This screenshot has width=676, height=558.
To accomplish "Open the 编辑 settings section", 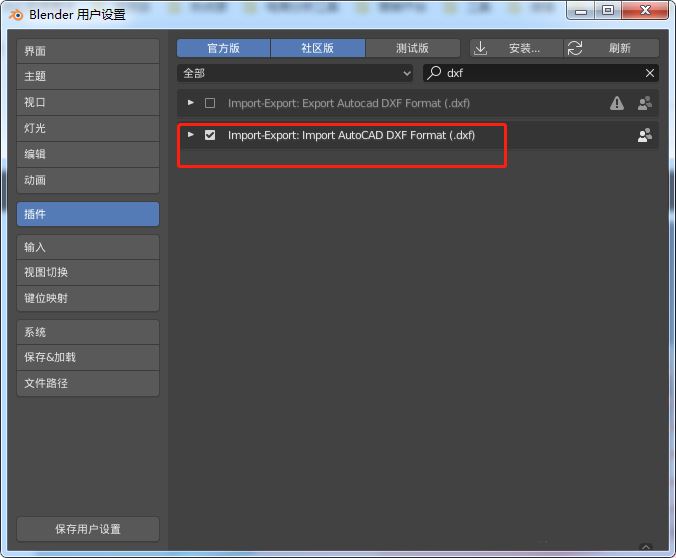I will pyautogui.click(x=88, y=154).
